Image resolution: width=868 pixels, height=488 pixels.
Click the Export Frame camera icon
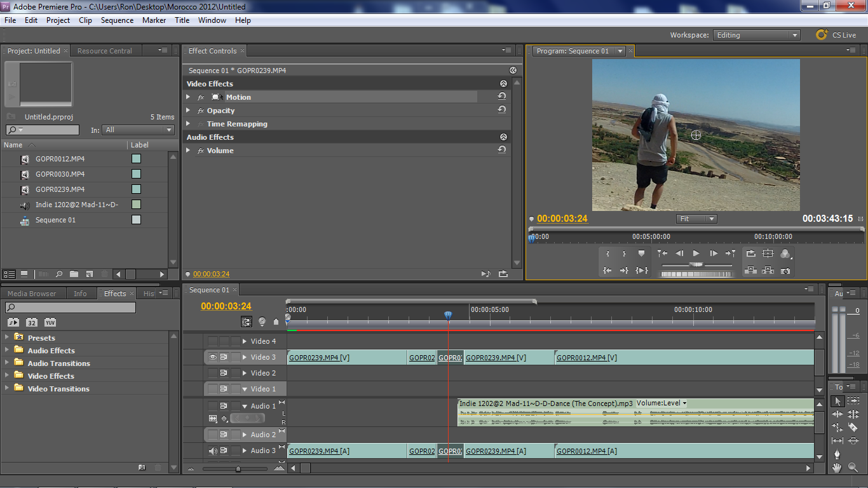(785, 270)
